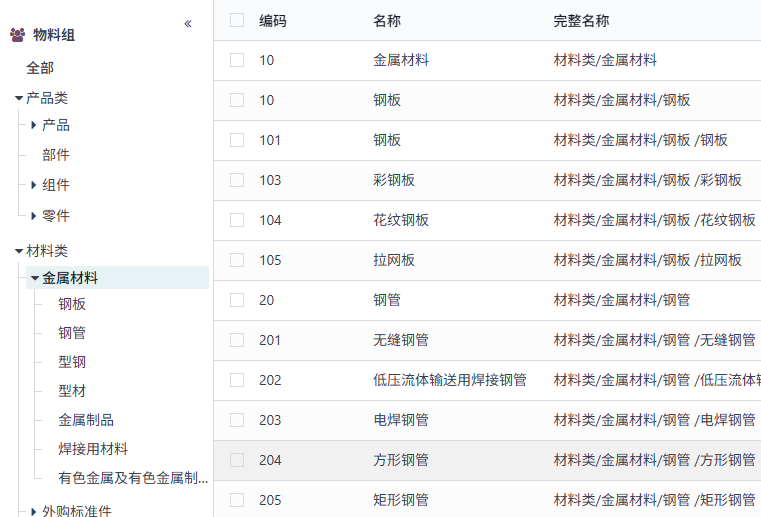Check the box for row 金属材料

[237, 60]
